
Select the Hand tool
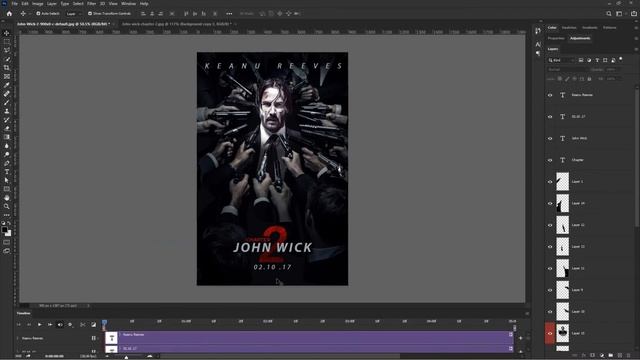7,198
